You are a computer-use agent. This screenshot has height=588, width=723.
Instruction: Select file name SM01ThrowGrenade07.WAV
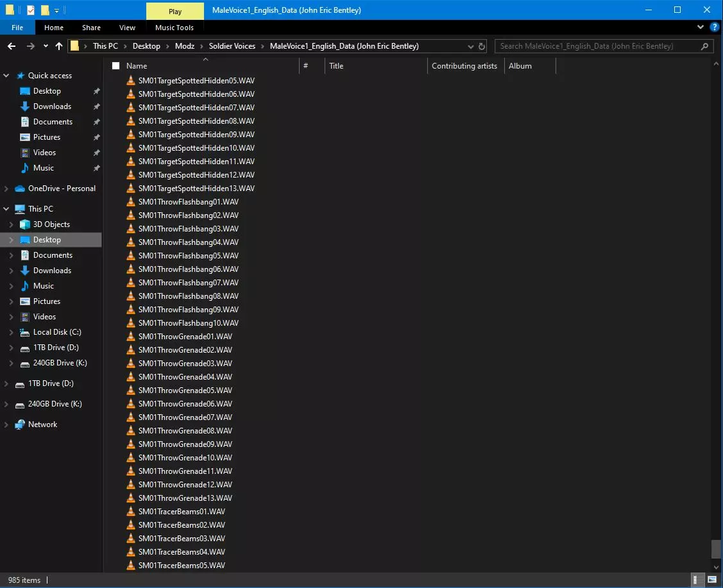click(x=185, y=417)
